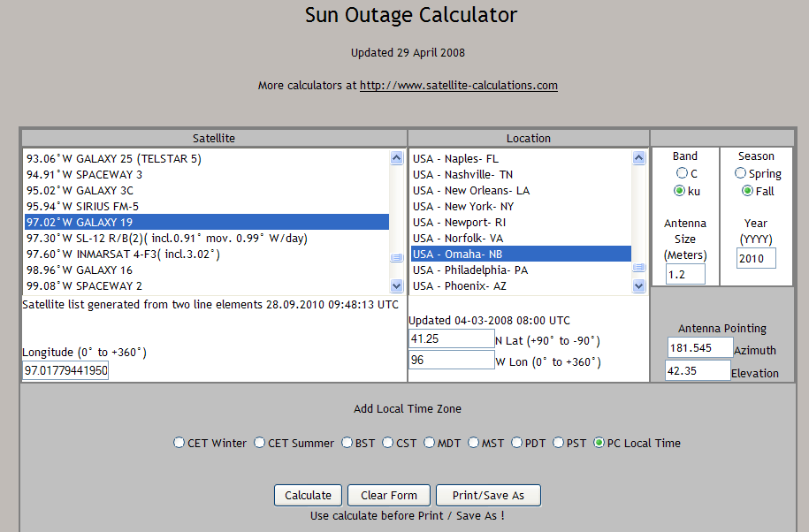Click the satellite Longitude input field
This screenshot has height=532, width=809.
coord(65,370)
